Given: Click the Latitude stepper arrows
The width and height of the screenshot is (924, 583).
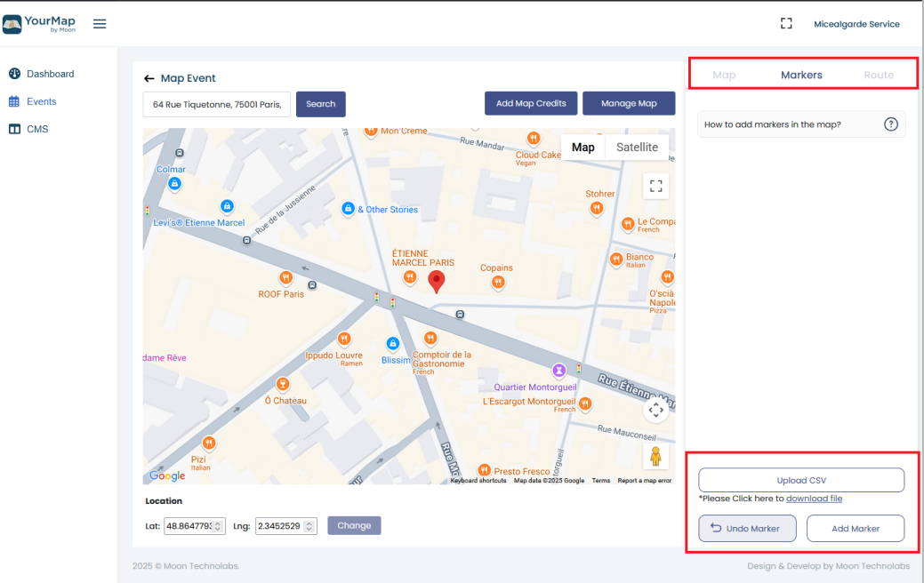Looking at the screenshot, I should click(219, 526).
